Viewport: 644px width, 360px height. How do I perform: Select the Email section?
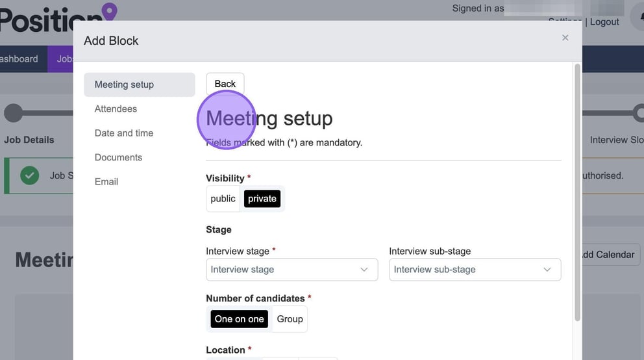tap(106, 182)
